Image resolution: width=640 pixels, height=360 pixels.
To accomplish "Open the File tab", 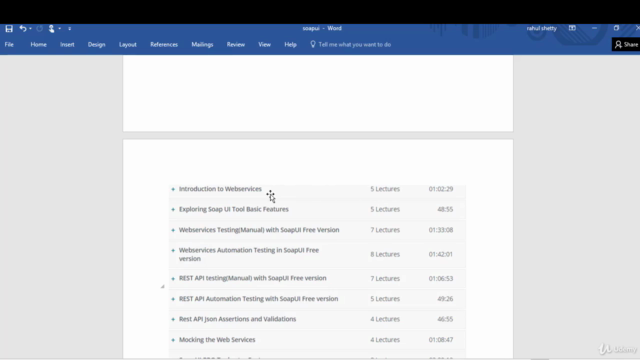I will (x=9, y=44).
